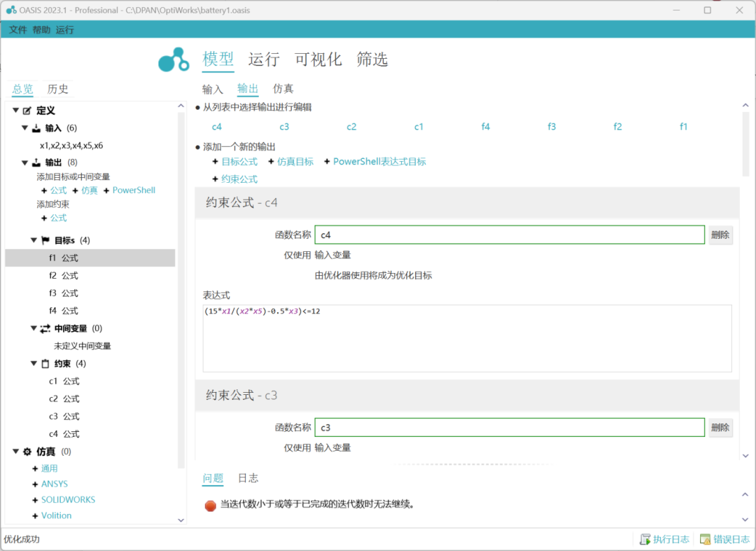
Task: Collapse the 约束 (4) node
Action: [34, 363]
